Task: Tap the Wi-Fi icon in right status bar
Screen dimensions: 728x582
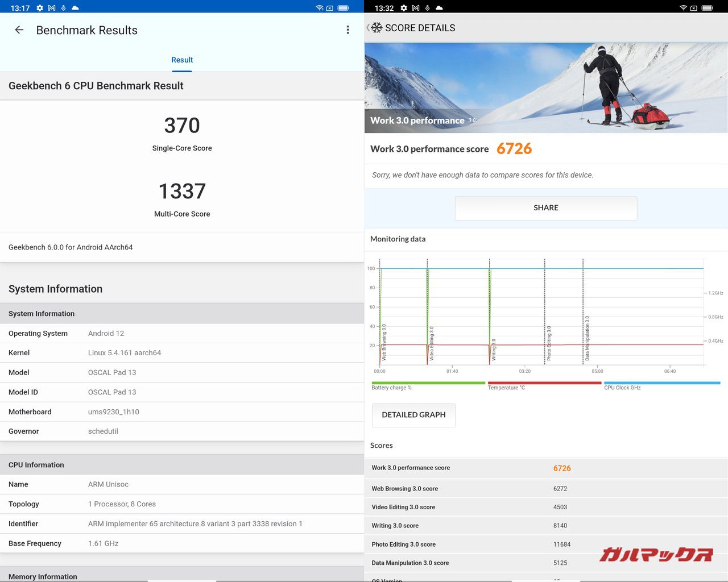Action: point(683,8)
